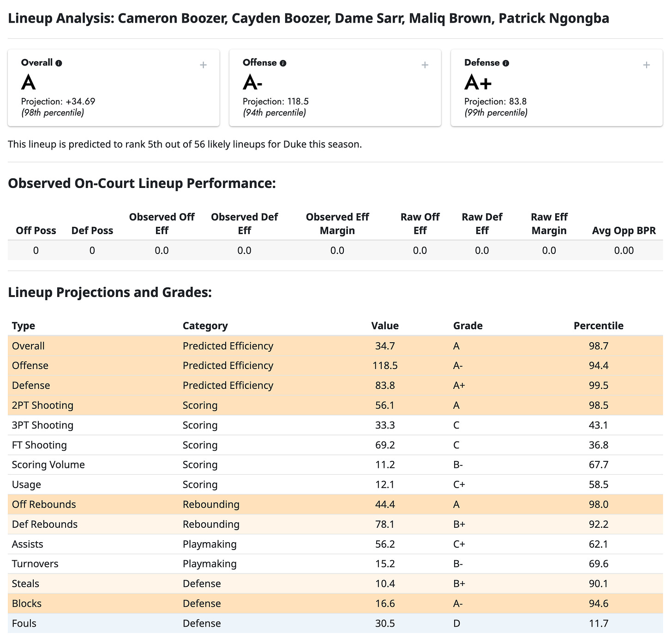Viewport: 672px width, 641px height.
Task: Sort by the Grade column header
Action: [x=468, y=326]
